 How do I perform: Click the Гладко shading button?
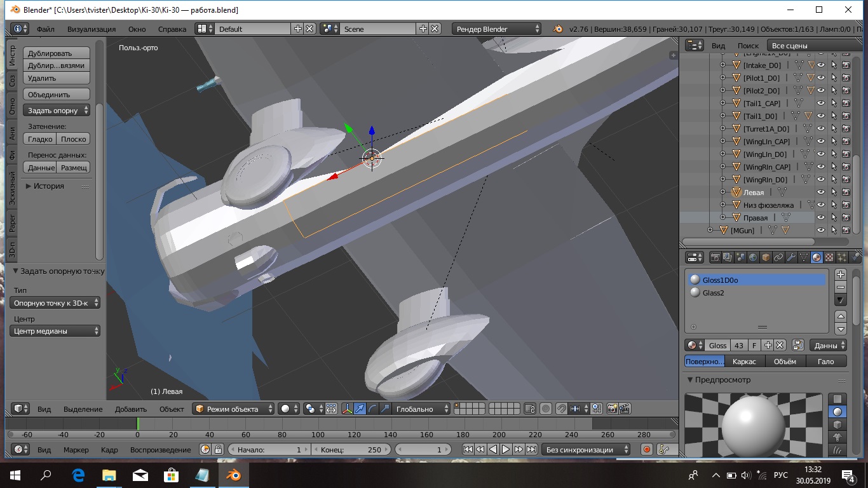pyautogui.click(x=40, y=139)
